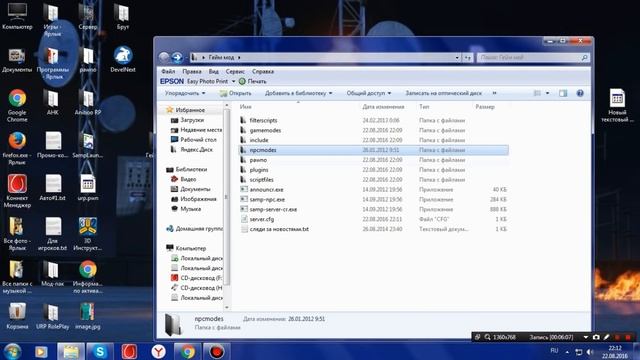Show more toolbar commands via the chevron

click(494, 93)
